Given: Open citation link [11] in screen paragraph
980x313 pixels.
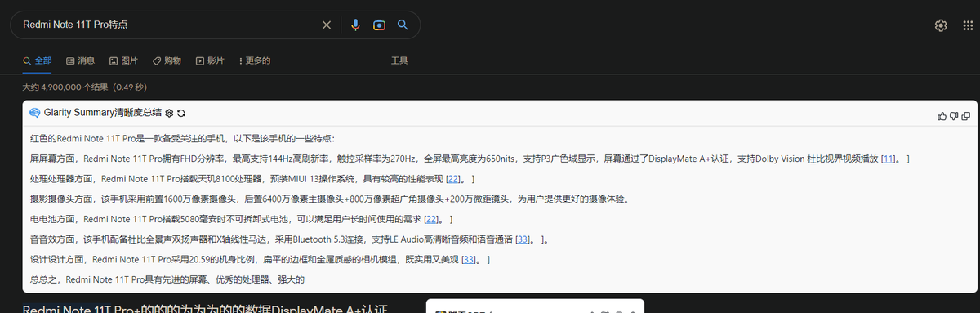Looking at the screenshot, I should click(888, 159).
